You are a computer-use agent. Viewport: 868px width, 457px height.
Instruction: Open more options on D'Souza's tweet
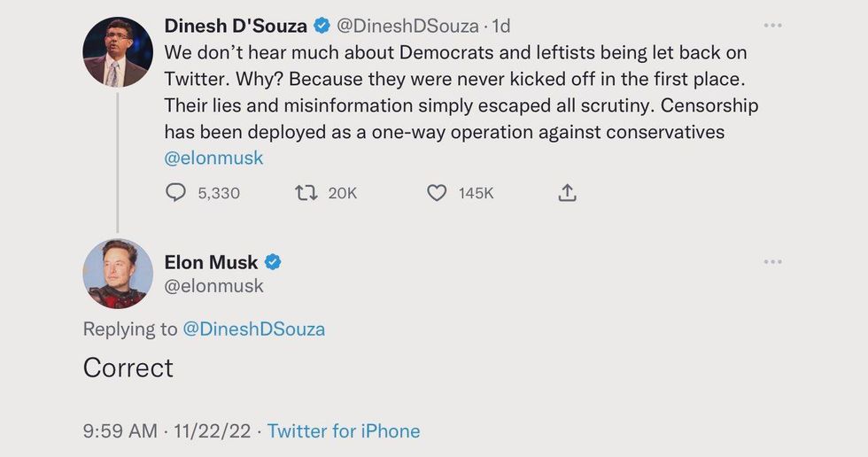point(772,26)
